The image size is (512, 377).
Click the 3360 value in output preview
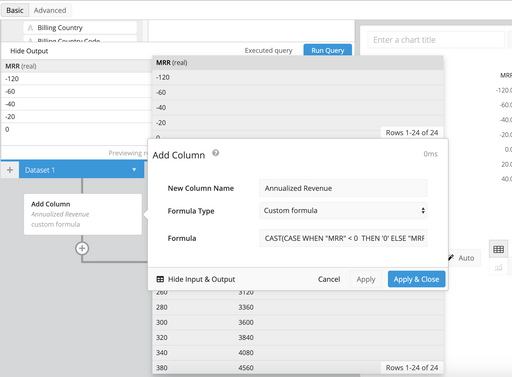(x=246, y=307)
